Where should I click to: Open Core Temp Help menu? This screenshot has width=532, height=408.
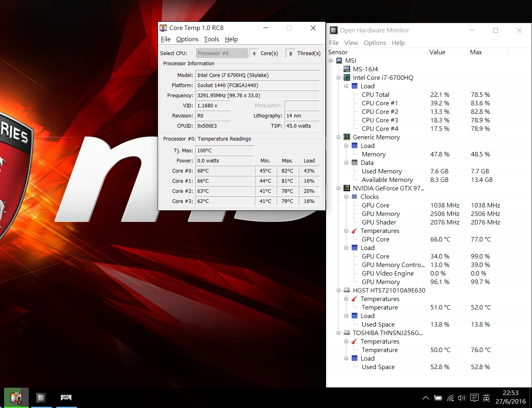click(231, 39)
